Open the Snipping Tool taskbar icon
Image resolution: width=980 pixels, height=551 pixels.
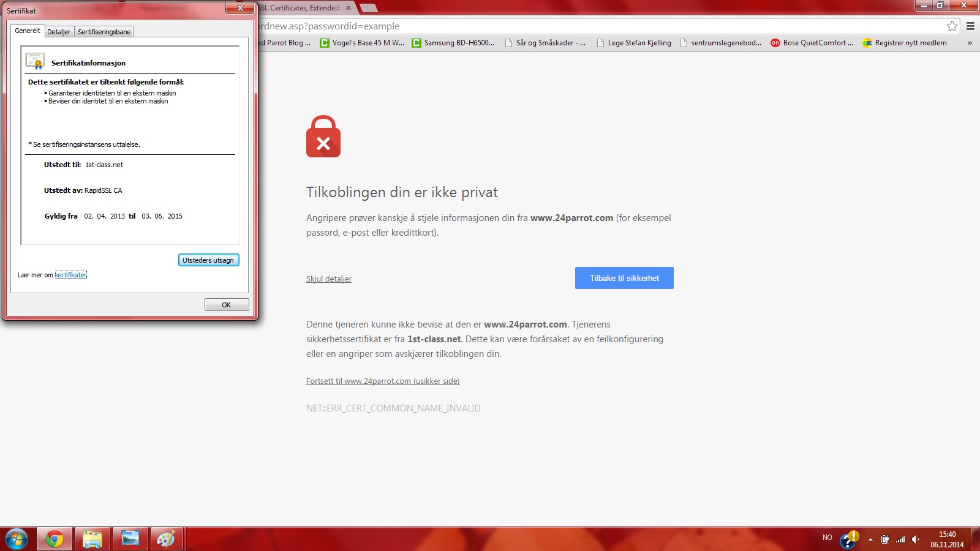tap(130, 539)
